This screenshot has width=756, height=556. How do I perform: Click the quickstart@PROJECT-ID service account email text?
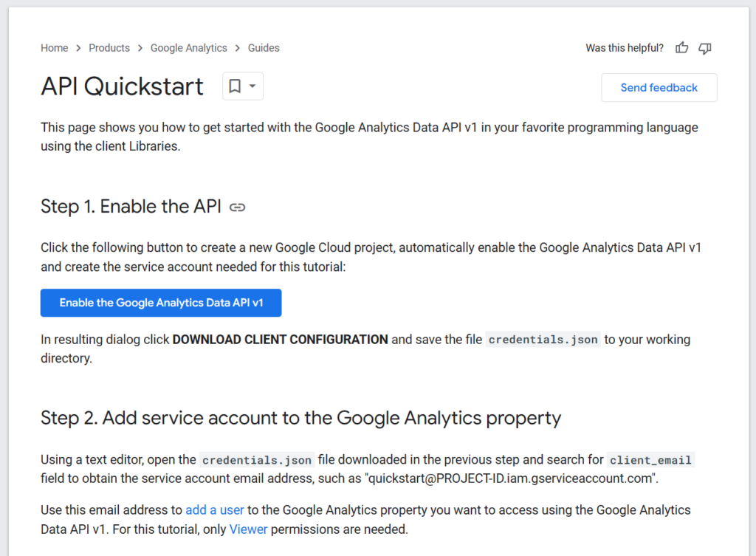pos(511,478)
